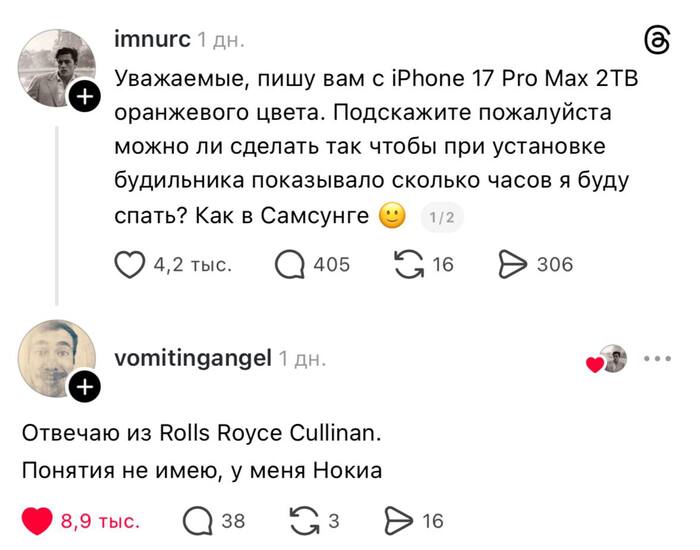Share imnurc's post via send icon
Viewport: 700px width, 550px height.
pyautogui.click(x=513, y=264)
